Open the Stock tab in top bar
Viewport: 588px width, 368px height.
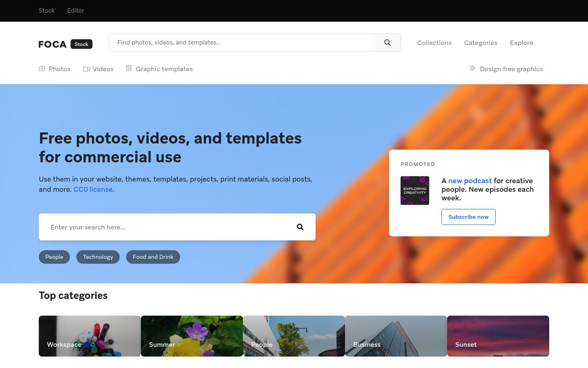click(47, 11)
